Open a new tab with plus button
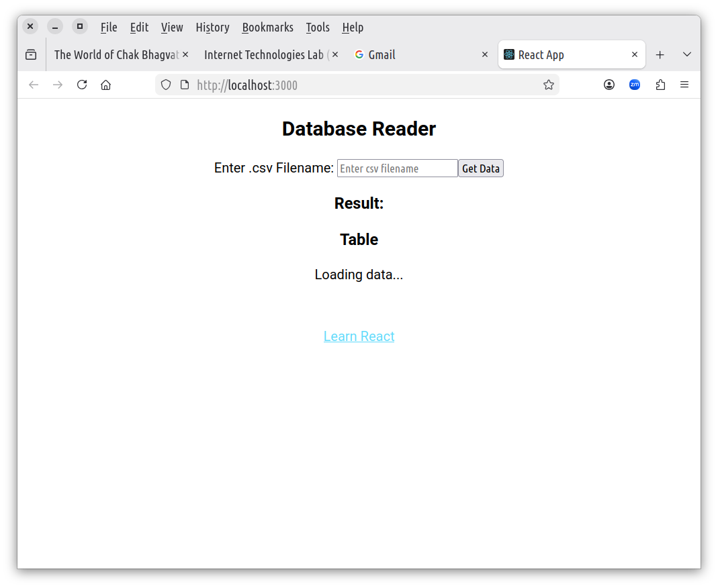The width and height of the screenshot is (718, 588). coord(660,55)
